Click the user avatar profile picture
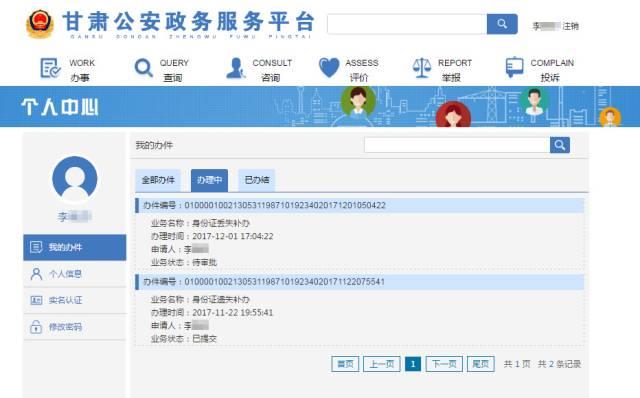 click(75, 179)
